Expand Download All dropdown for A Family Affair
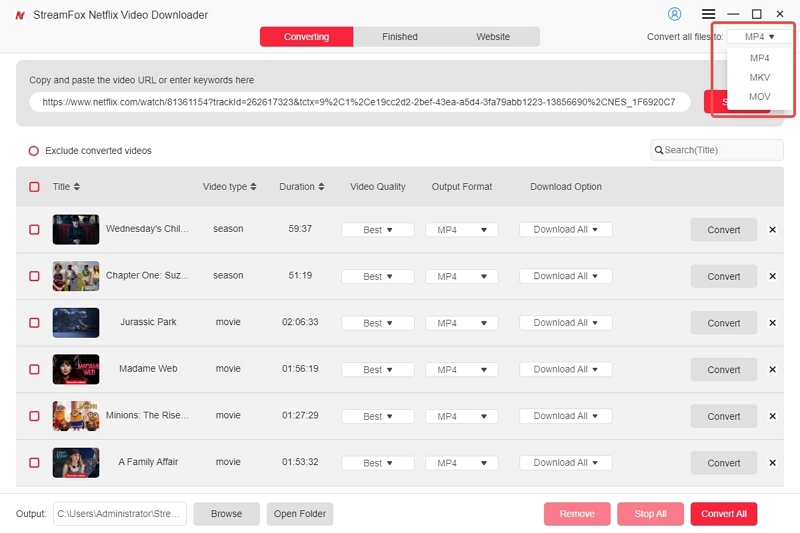Image resolution: width=800 pixels, height=533 pixels. pos(565,463)
